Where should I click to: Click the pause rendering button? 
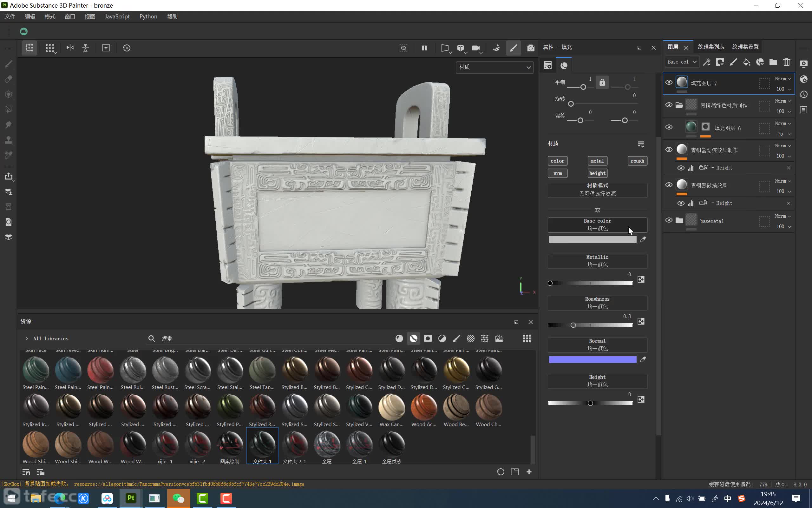(x=424, y=48)
